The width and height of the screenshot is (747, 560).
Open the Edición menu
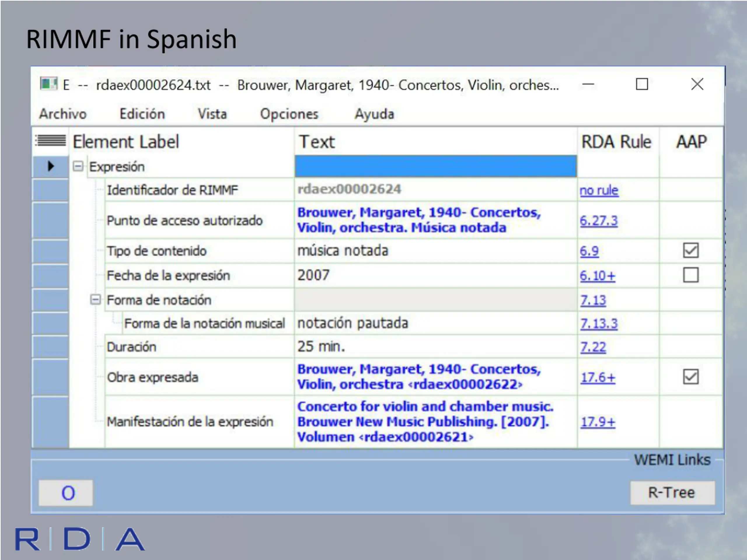(142, 114)
